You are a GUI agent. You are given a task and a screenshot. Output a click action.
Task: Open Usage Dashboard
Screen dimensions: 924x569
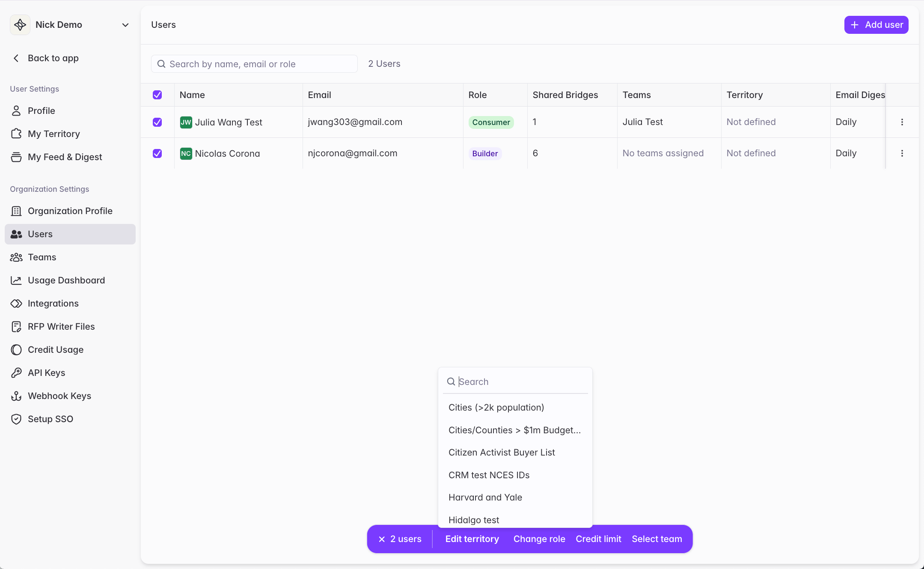pos(70,280)
